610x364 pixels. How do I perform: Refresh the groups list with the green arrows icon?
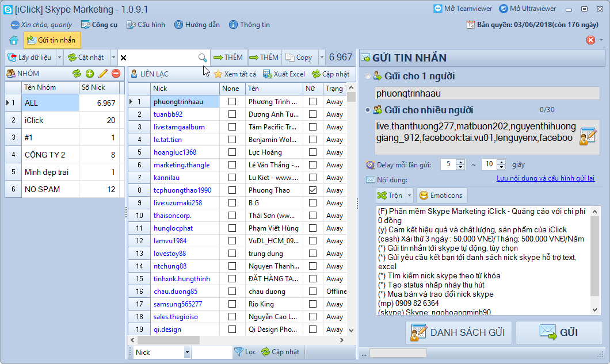click(x=77, y=74)
